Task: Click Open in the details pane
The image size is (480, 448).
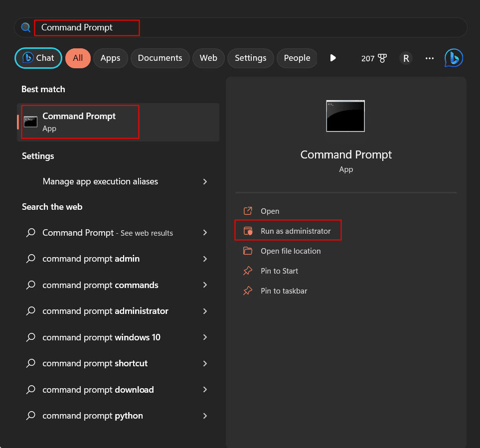Action: (x=270, y=211)
